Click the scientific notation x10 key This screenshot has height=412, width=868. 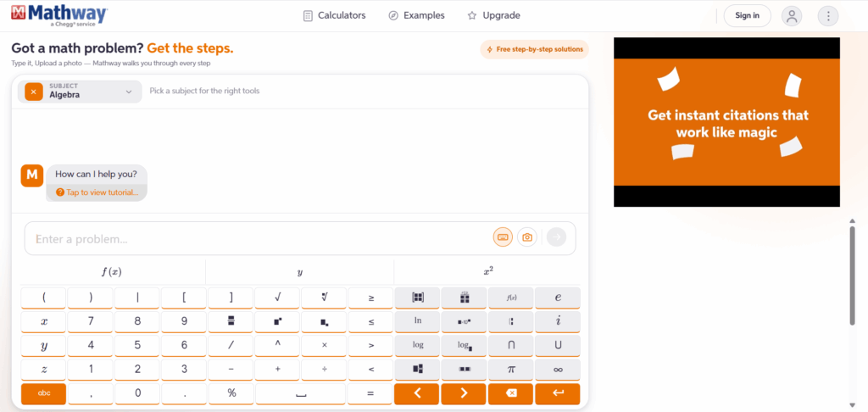465,322
